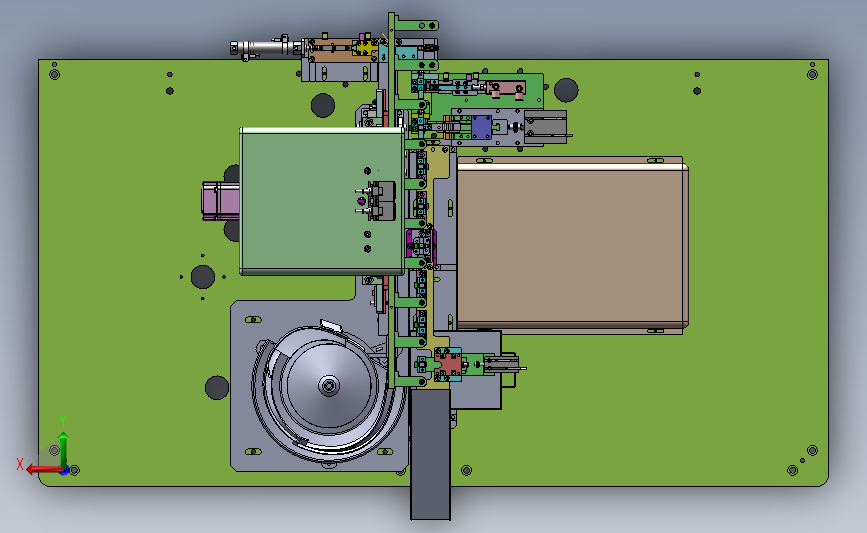Select the silver pneumatic cylinder at the top

(x=267, y=48)
